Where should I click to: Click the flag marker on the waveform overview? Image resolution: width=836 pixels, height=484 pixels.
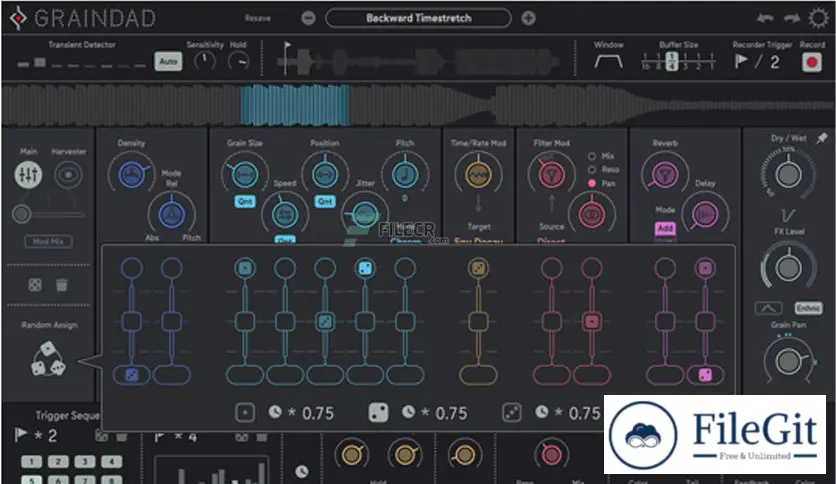[x=287, y=46]
